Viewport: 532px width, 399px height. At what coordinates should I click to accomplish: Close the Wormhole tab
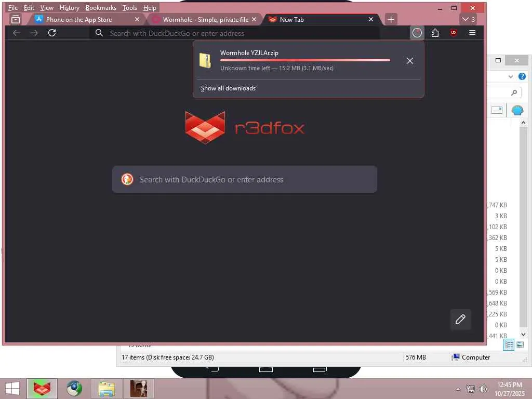[x=254, y=19]
